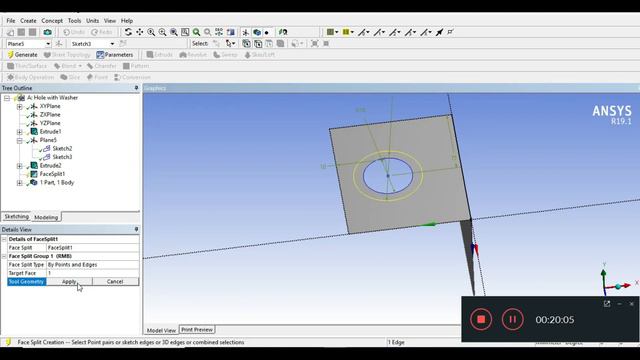Image resolution: width=640 pixels, height=360 pixels.
Task: Pin the Details View panel
Action: pyautogui.click(x=136, y=229)
